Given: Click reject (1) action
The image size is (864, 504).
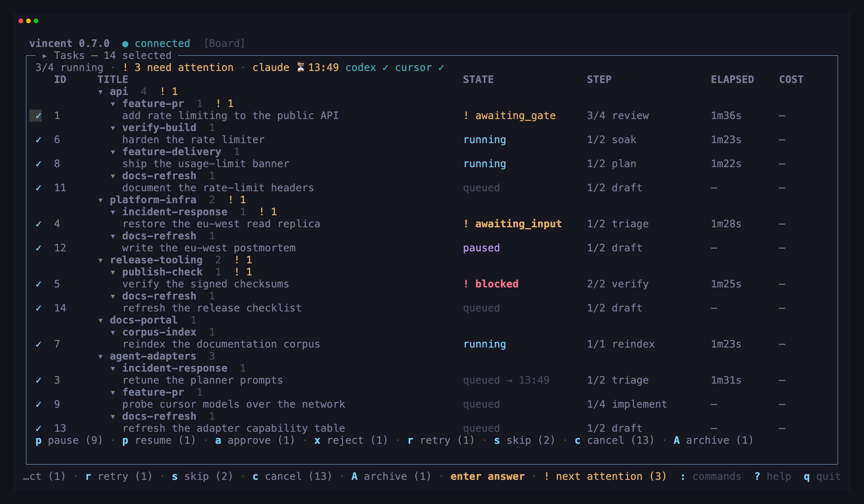Looking at the screenshot, I should 351,440.
